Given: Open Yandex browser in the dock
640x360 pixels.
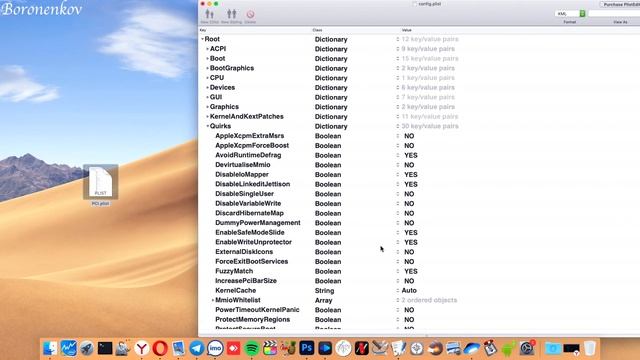Looking at the screenshot, I should tap(142, 348).
